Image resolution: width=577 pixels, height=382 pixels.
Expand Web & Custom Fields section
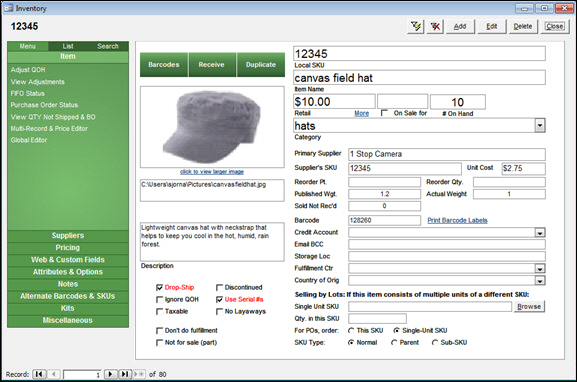click(x=68, y=260)
